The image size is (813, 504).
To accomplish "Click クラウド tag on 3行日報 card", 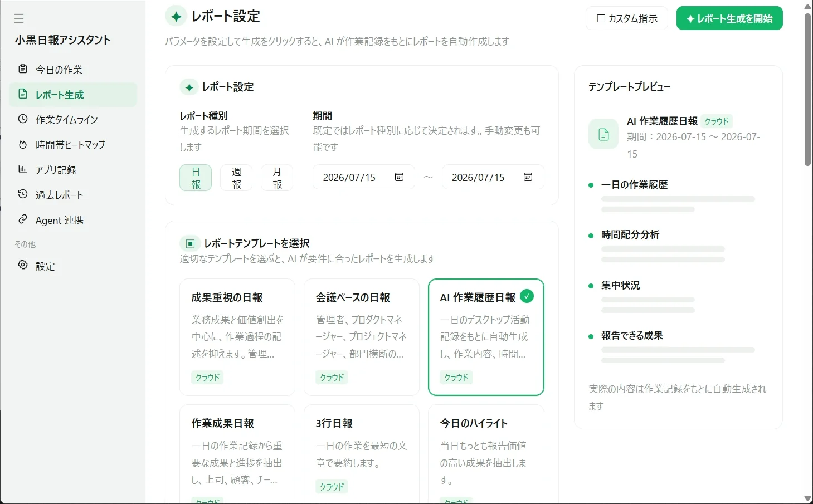I will point(332,487).
